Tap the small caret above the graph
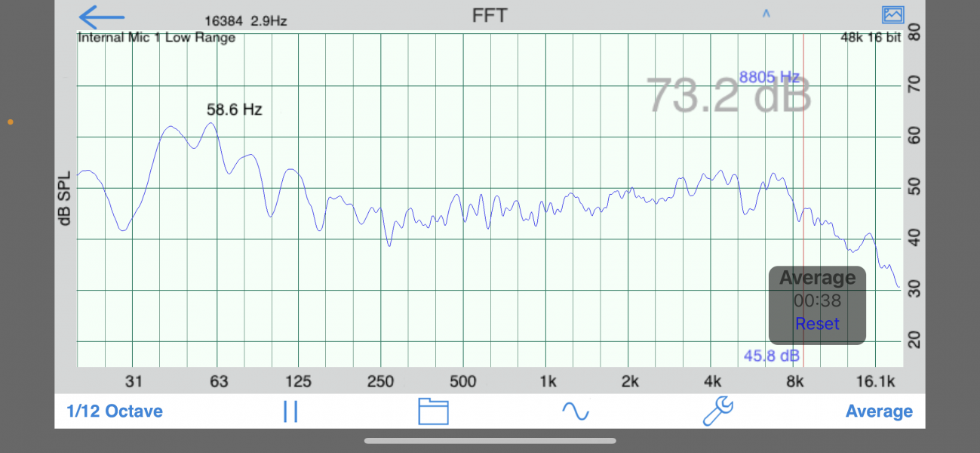 click(x=766, y=14)
